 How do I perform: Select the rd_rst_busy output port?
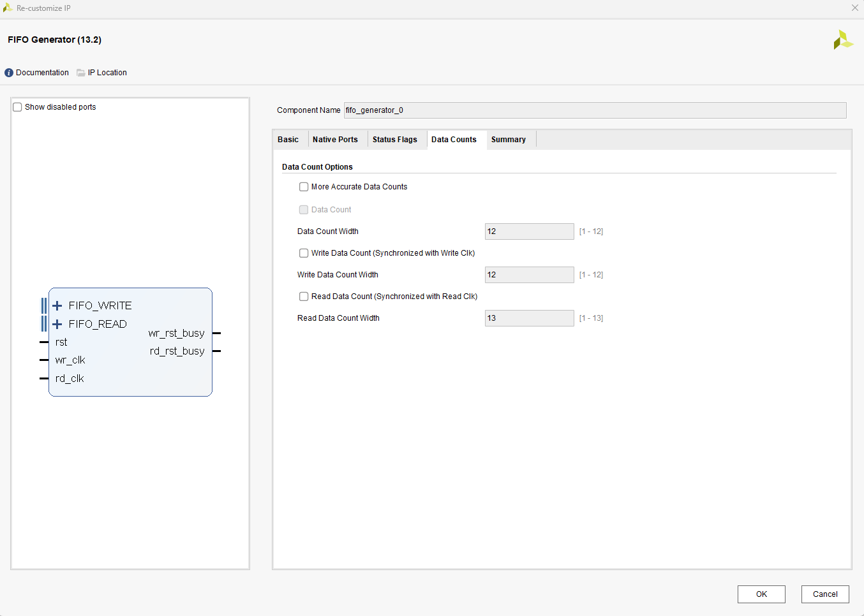click(177, 351)
